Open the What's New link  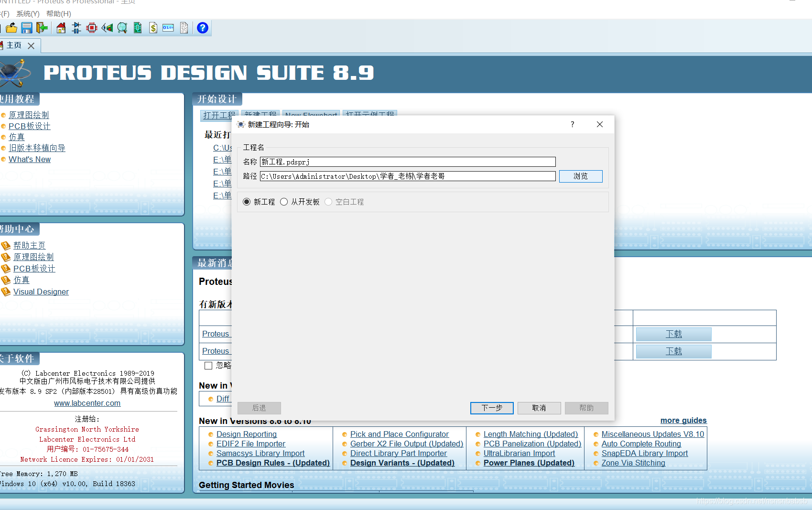pos(30,159)
